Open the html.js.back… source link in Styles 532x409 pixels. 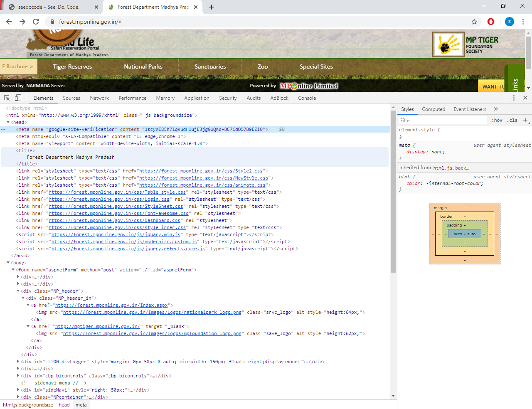[451, 168]
